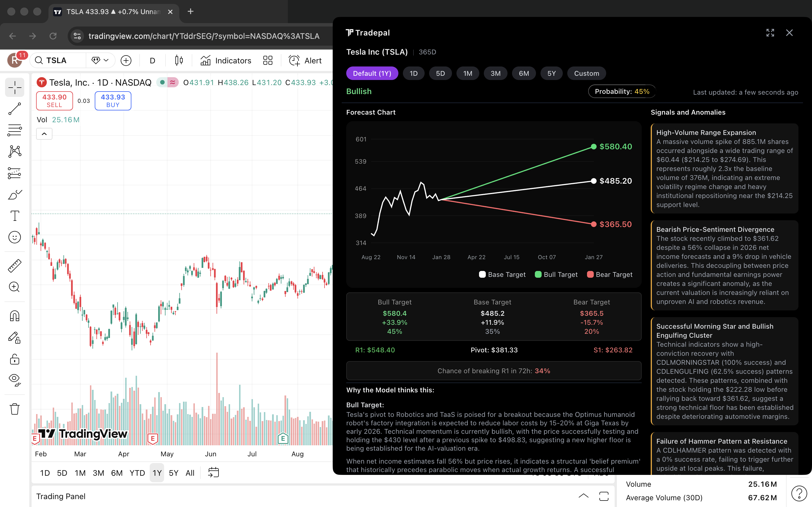Select the Custom timeframe tab
812x507 pixels.
click(586, 73)
